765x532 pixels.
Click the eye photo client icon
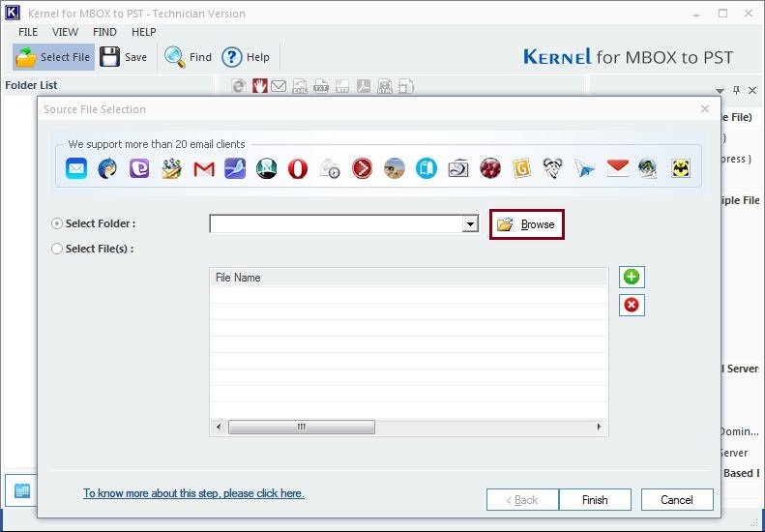(395, 169)
